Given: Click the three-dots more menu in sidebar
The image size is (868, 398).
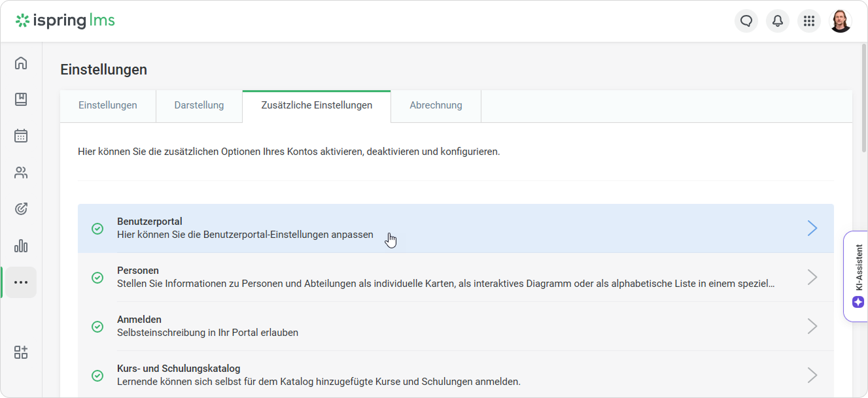Looking at the screenshot, I should click(21, 282).
